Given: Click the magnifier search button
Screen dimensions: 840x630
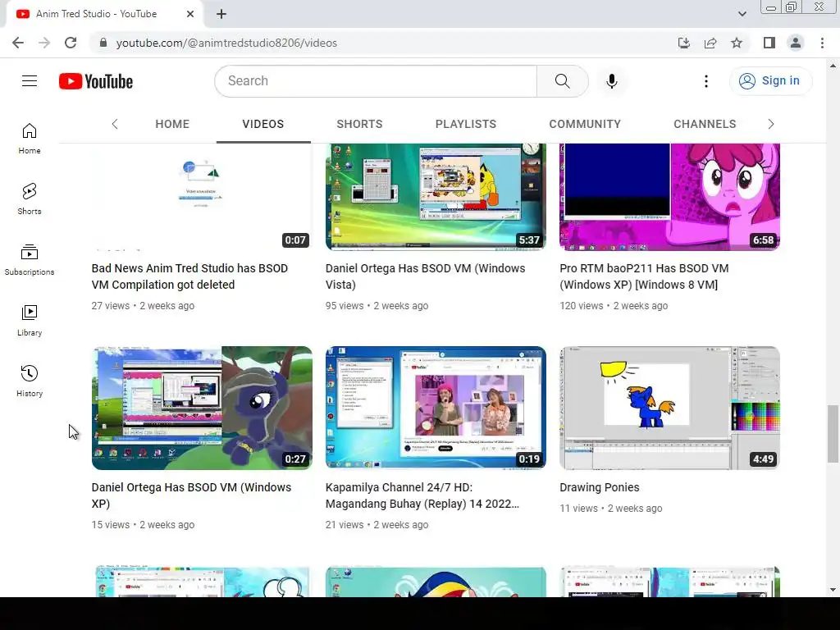Looking at the screenshot, I should click(563, 81).
